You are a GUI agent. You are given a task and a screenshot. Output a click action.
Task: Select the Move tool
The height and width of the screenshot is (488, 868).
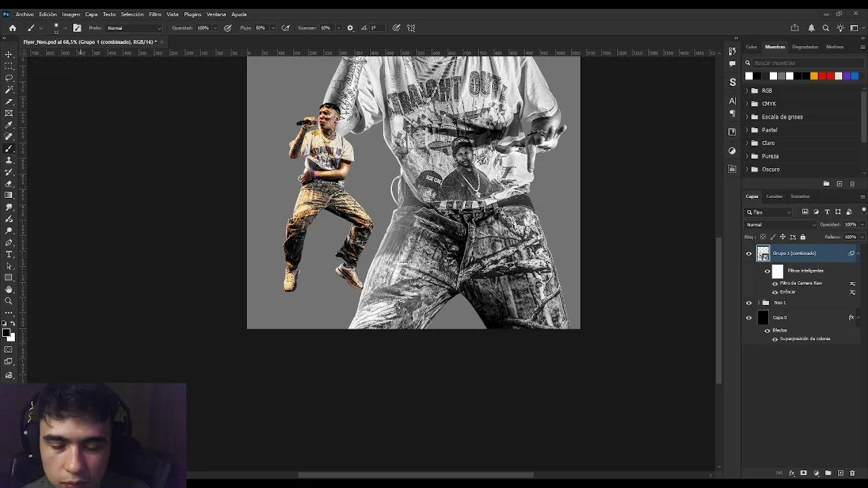click(x=9, y=54)
